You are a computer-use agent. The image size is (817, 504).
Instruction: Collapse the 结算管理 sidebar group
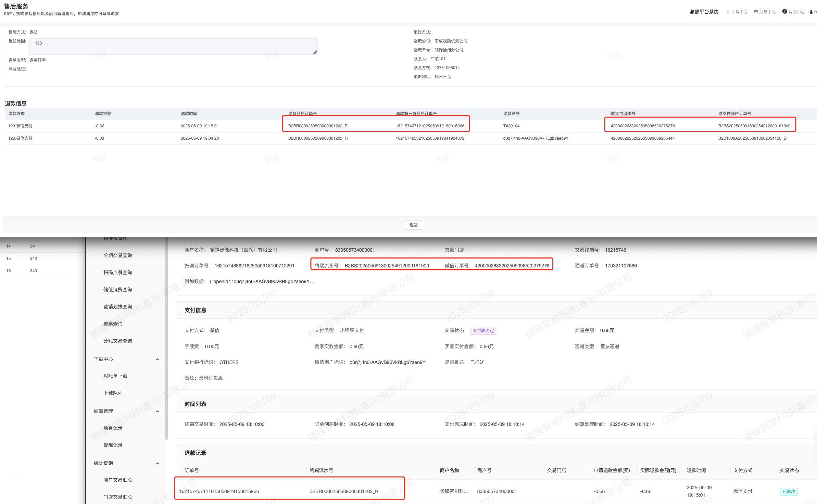pyautogui.click(x=157, y=411)
